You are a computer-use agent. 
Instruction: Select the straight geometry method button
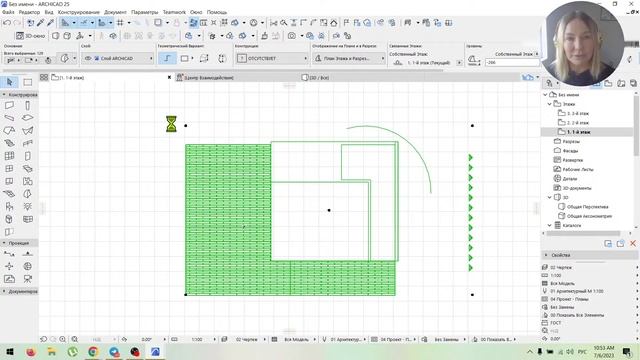coord(167,58)
